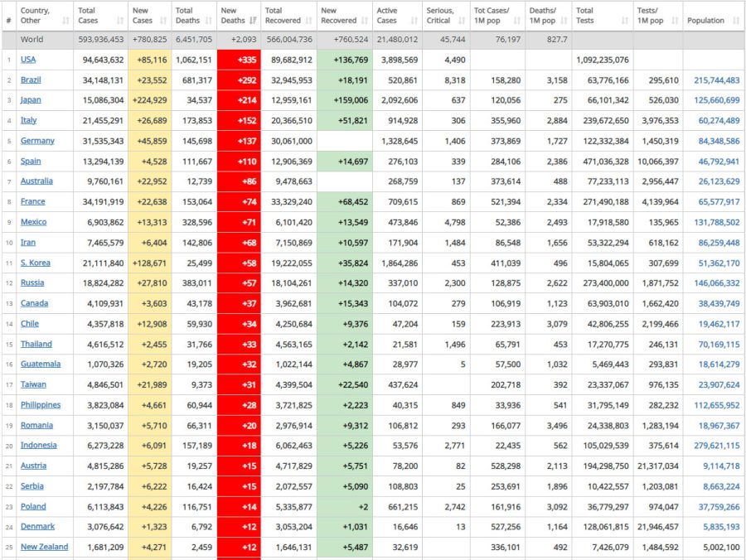Click Brazil new deaths cell +292
746x560 pixels.
239,80
